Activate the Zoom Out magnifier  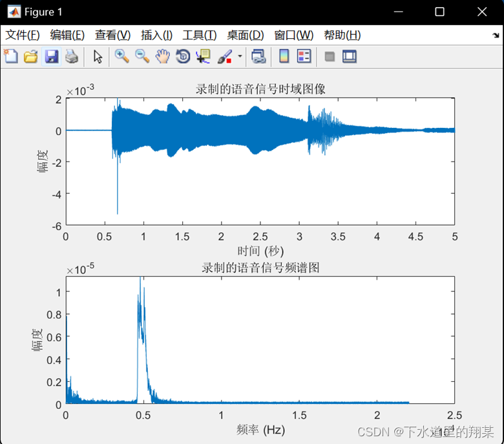(x=142, y=57)
